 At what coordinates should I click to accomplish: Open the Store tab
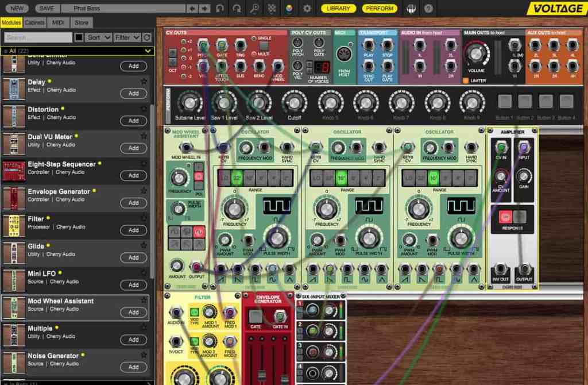[82, 22]
